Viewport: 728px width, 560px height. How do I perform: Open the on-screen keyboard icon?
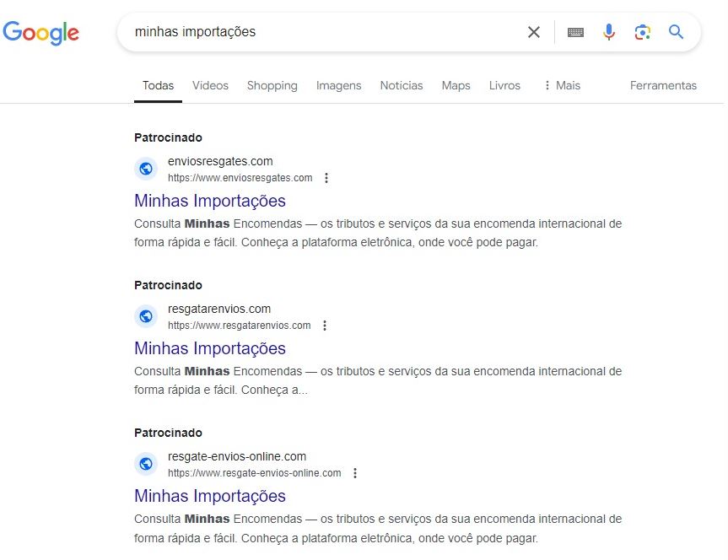(x=575, y=32)
